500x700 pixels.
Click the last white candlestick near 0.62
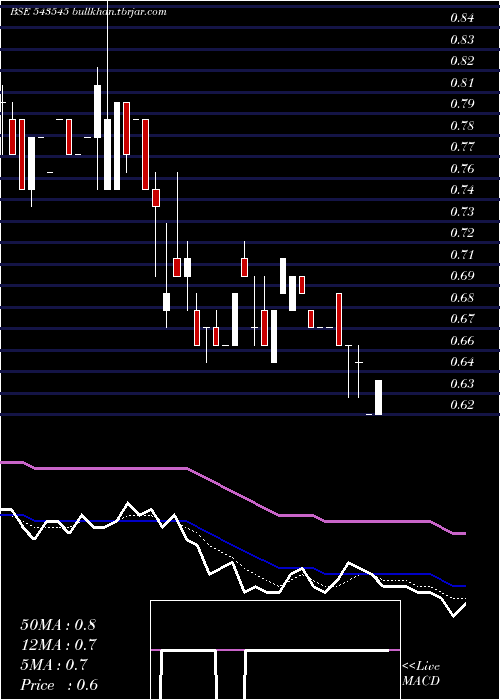378,397
